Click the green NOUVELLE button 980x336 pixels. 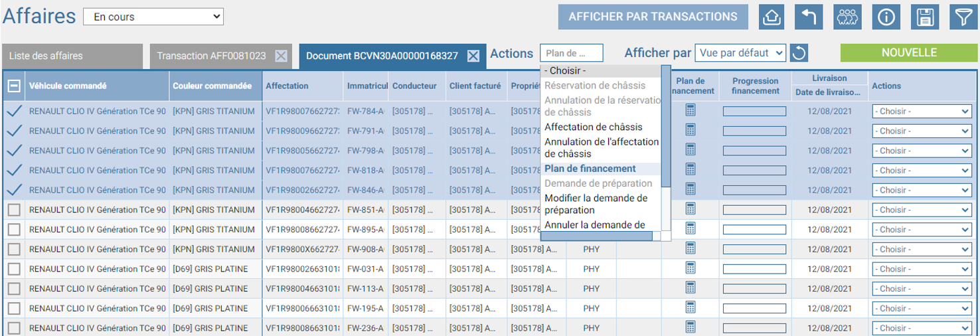[909, 53]
